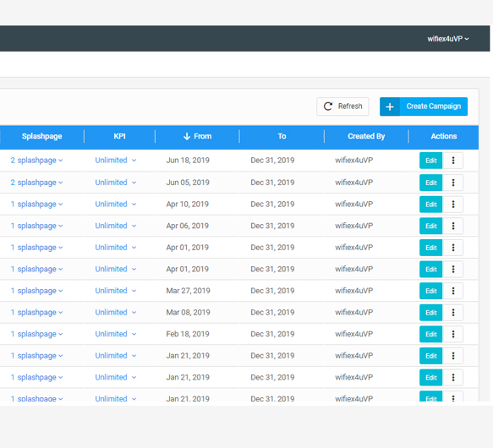The height and width of the screenshot is (448, 493).
Task: Open the three-dot menu for Mar 08, 2019 row
Action: coord(452,313)
